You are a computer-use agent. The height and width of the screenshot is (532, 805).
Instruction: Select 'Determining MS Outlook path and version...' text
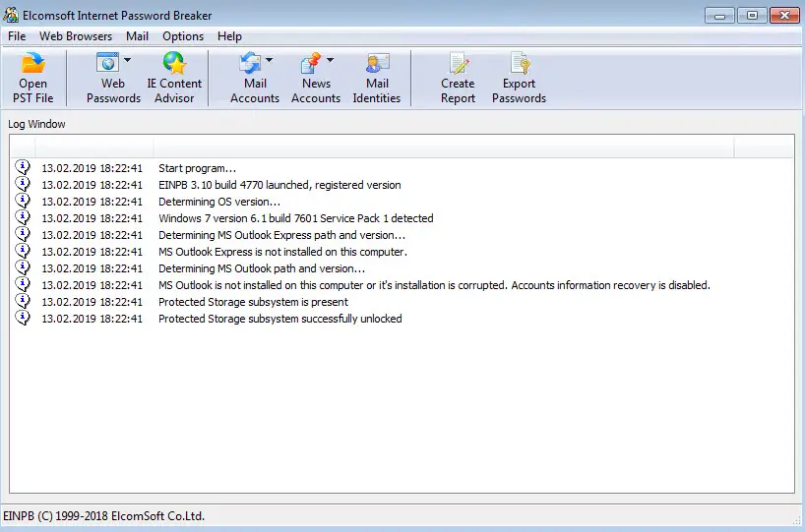(x=262, y=268)
